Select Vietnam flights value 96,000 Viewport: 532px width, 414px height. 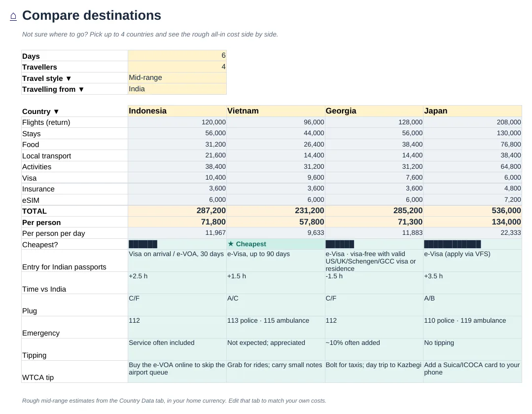[276, 122]
